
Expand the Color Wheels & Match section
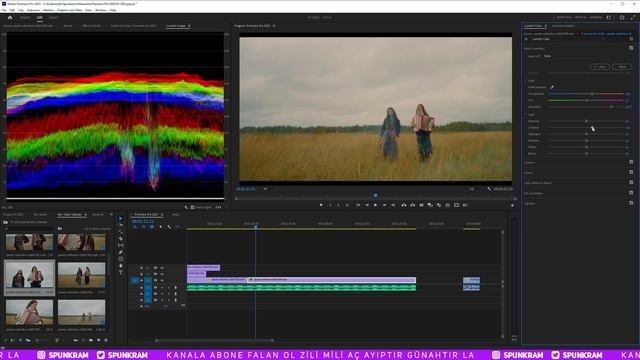[x=538, y=183]
